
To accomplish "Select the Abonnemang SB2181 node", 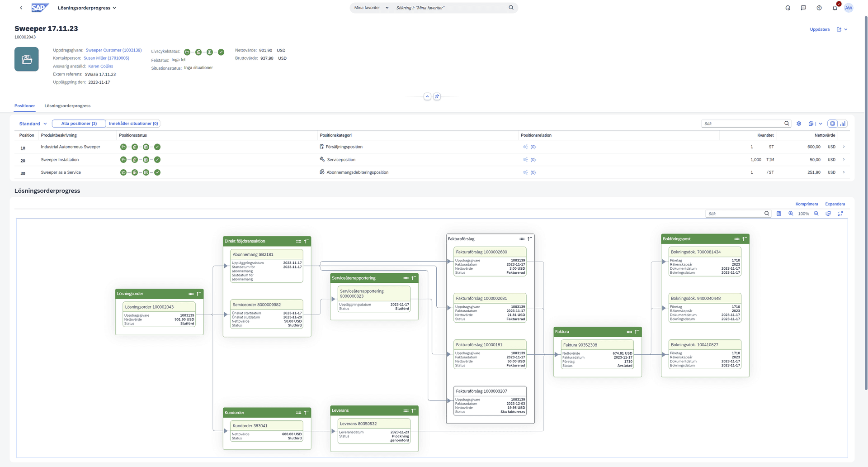I will 267,266.
